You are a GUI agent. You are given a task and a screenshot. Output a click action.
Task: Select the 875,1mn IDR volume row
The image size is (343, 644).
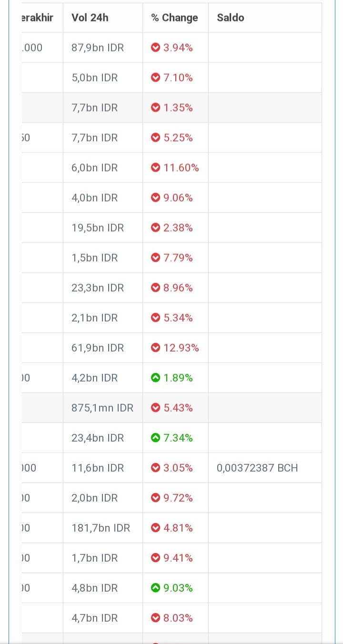pos(171,408)
